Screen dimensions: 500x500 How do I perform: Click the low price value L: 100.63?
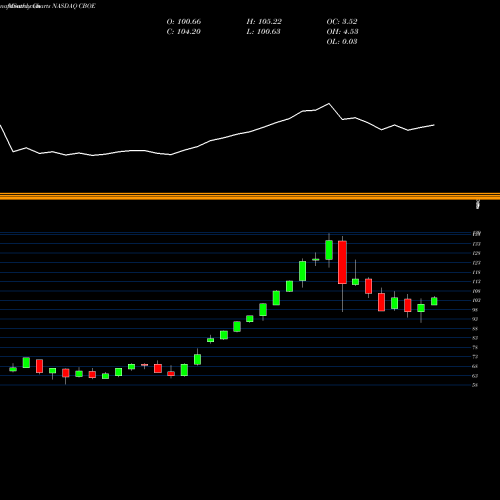tap(263, 32)
